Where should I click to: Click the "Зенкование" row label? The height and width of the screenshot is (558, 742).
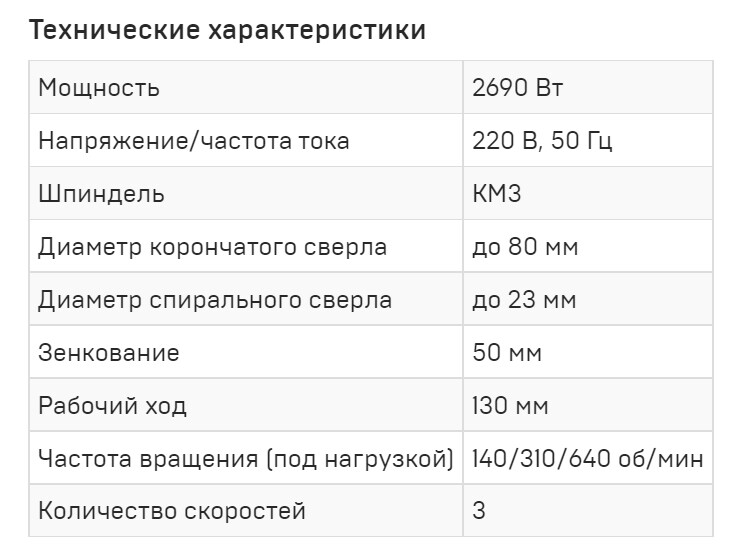coord(109,353)
